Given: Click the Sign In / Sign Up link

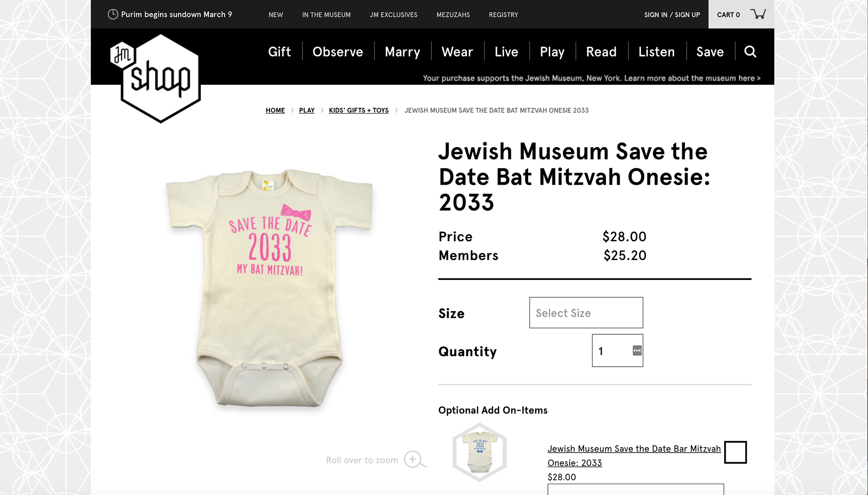Looking at the screenshot, I should pyautogui.click(x=672, y=15).
